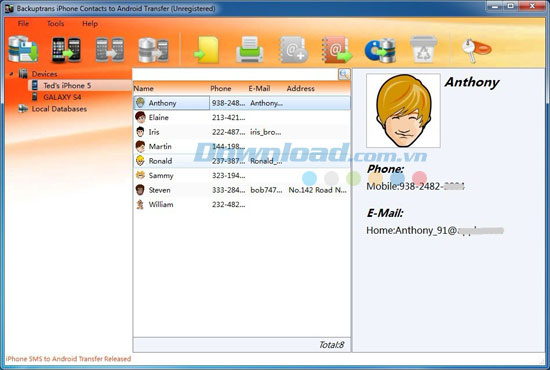This screenshot has width=550, height=370.
Task: Select GALAXY S4 device
Action: (x=62, y=97)
